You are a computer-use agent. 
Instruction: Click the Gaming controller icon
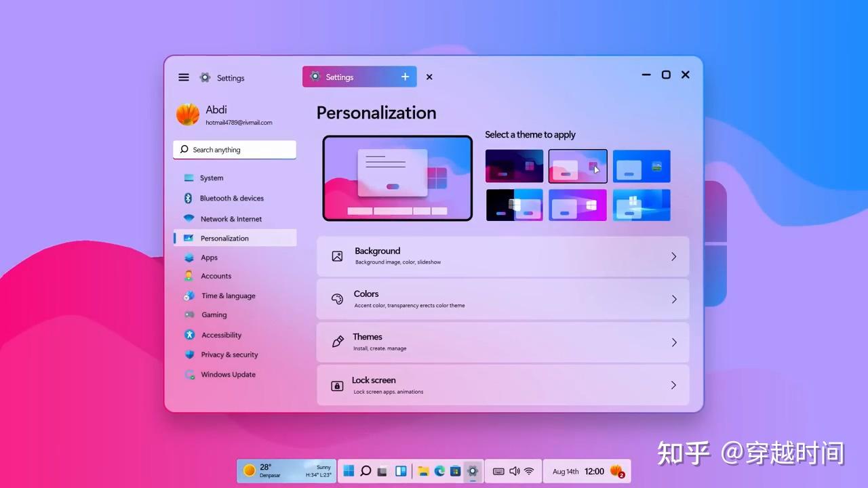tap(189, 314)
